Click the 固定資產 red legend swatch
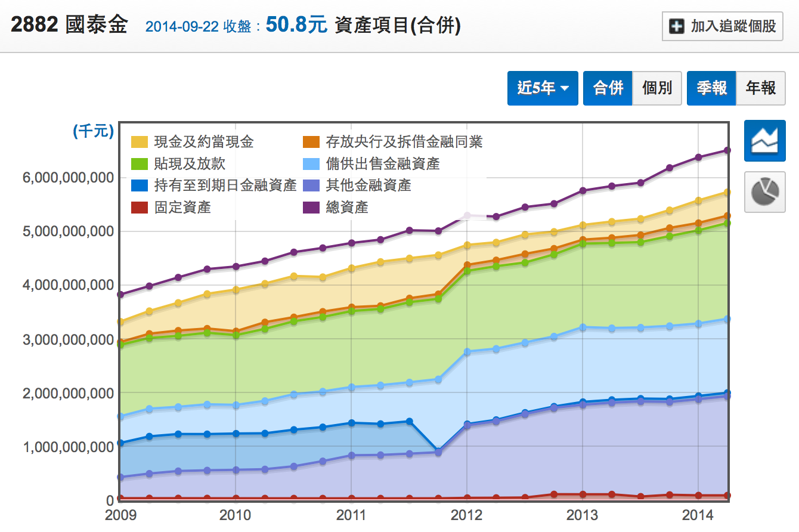799x532 pixels. [x=140, y=208]
